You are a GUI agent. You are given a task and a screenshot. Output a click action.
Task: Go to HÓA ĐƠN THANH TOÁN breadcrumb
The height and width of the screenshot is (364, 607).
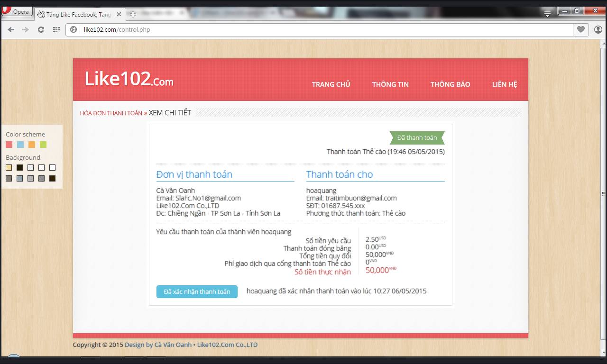(111, 113)
